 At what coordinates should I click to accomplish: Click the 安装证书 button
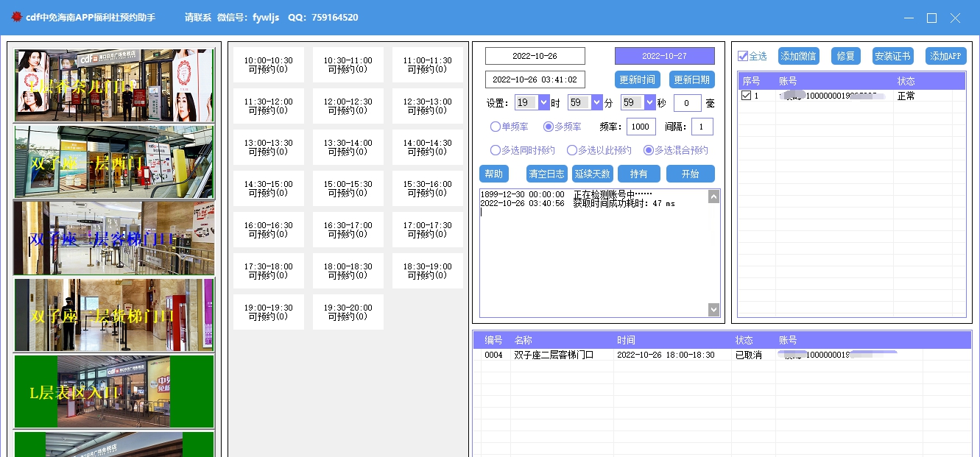tap(894, 55)
